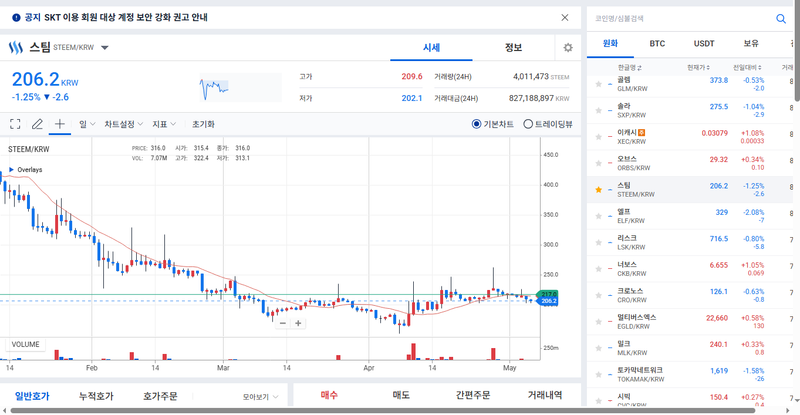Open the STEEM/KRW coin selector dropdown
Image resolution: width=800 pixels, height=415 pixels.
(105, 47)
